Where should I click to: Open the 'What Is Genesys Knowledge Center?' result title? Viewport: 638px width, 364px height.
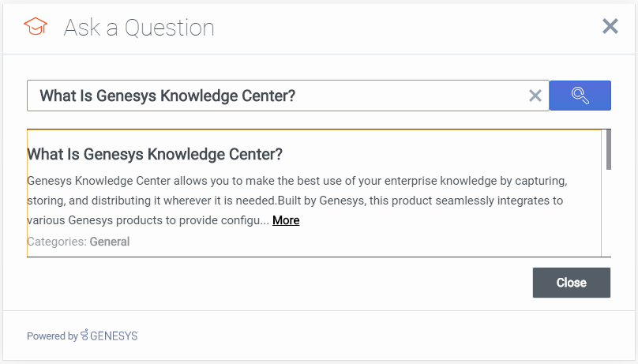point(155,154)
